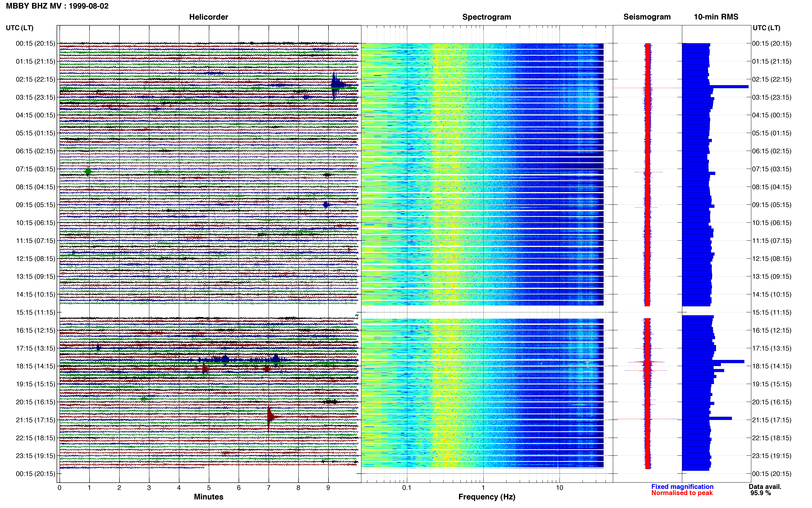Click helicorder-side time label '12:15 (08:15)'

tap(36, 259)
